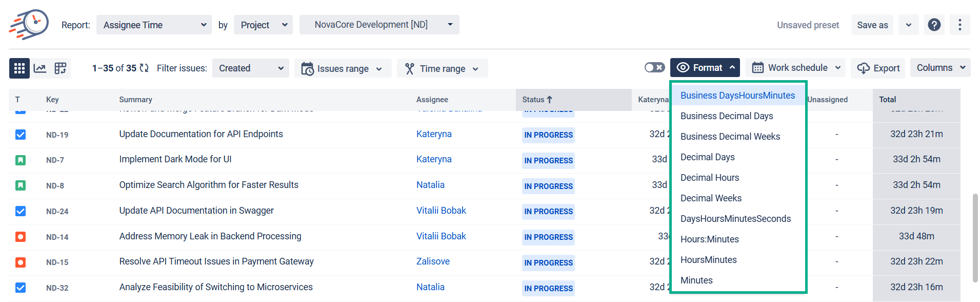Click the ND-7 story type icon
Screen dimensions: 980x302
coord(21,160)
